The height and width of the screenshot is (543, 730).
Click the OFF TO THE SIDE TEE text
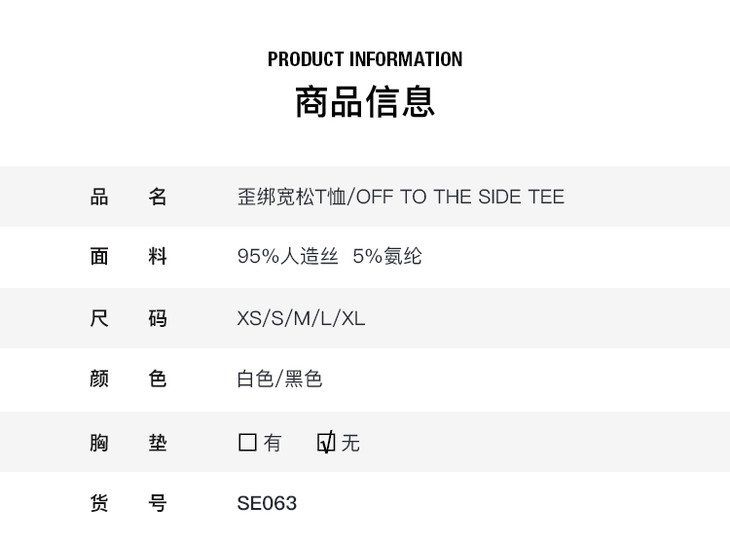click(460, 197)
